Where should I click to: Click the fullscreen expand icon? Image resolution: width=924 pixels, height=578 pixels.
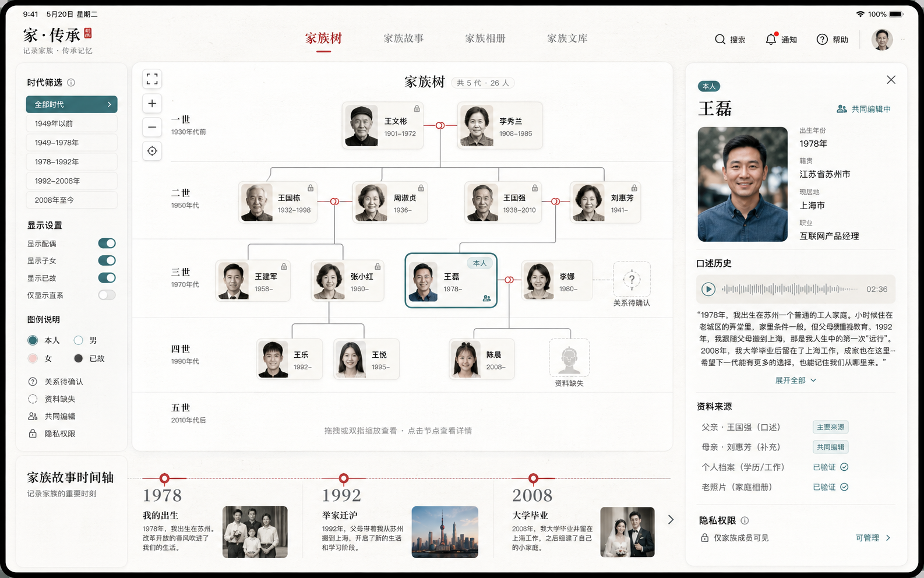pos(152,79)
